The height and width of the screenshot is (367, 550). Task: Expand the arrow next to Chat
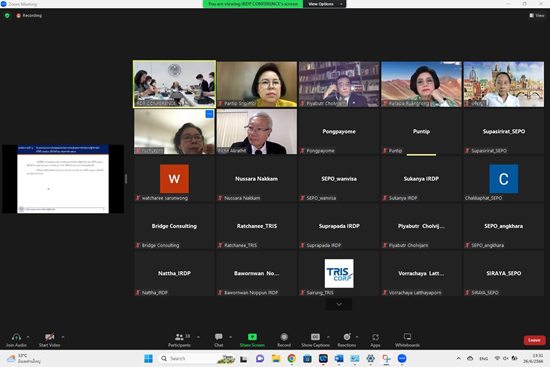(230, 337)
